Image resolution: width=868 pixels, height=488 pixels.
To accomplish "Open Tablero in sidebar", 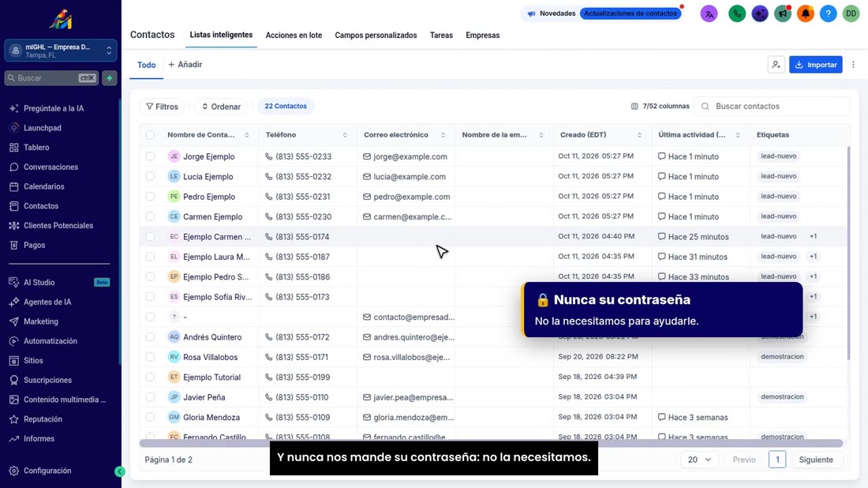I will click(36, 148).
